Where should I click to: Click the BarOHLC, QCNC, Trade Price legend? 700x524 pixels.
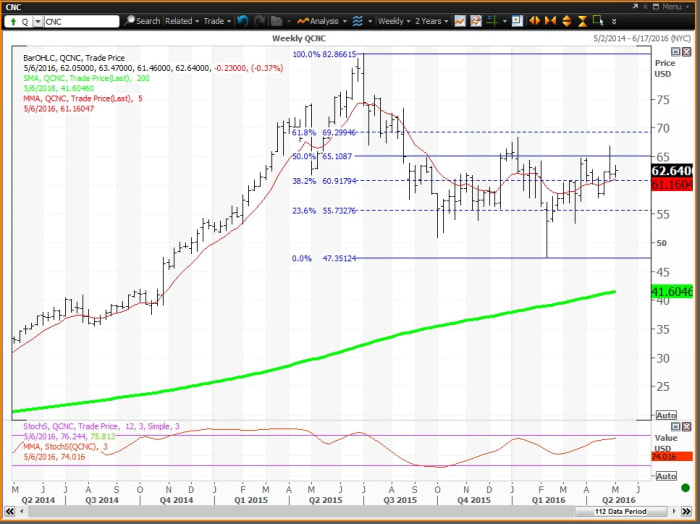click(x=74, y=58)
